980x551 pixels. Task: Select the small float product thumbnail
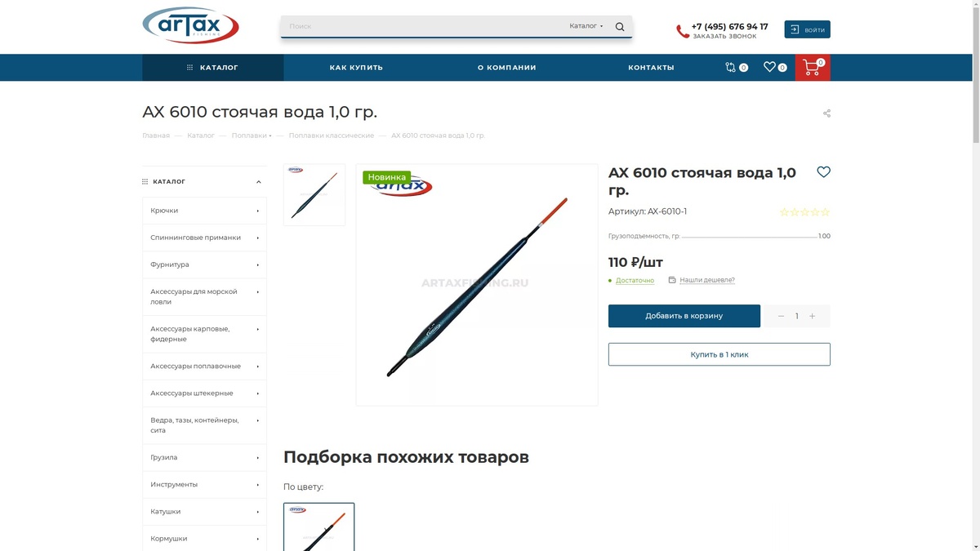[314, 195]
